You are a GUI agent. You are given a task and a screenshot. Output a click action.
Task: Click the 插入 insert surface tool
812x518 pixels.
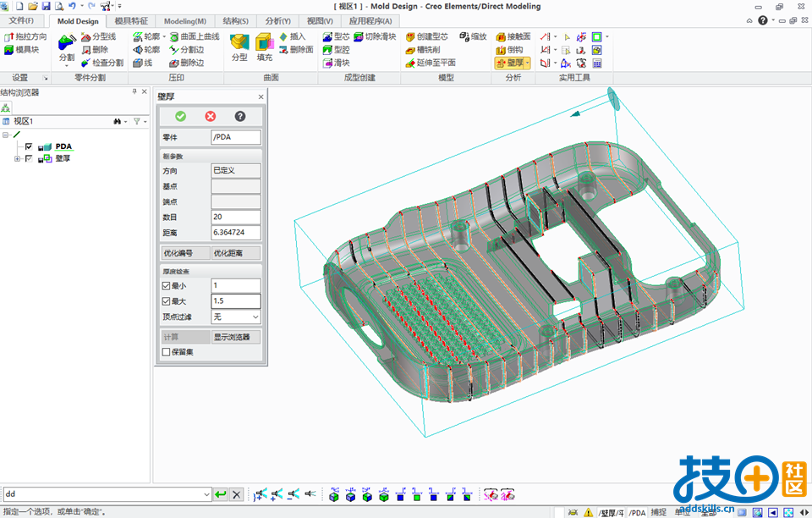[x=293, y=36]
